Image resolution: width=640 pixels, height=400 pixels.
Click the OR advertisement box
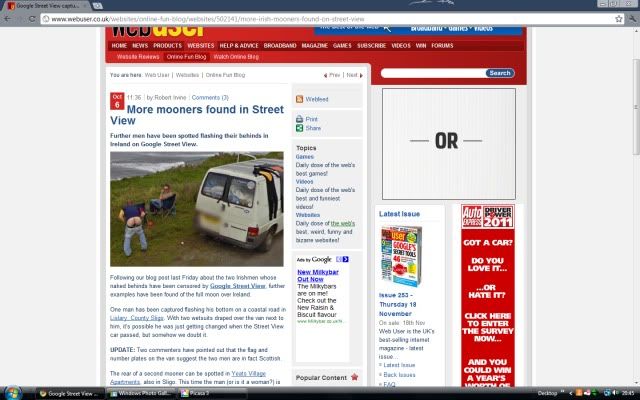(x=449, y=144)
